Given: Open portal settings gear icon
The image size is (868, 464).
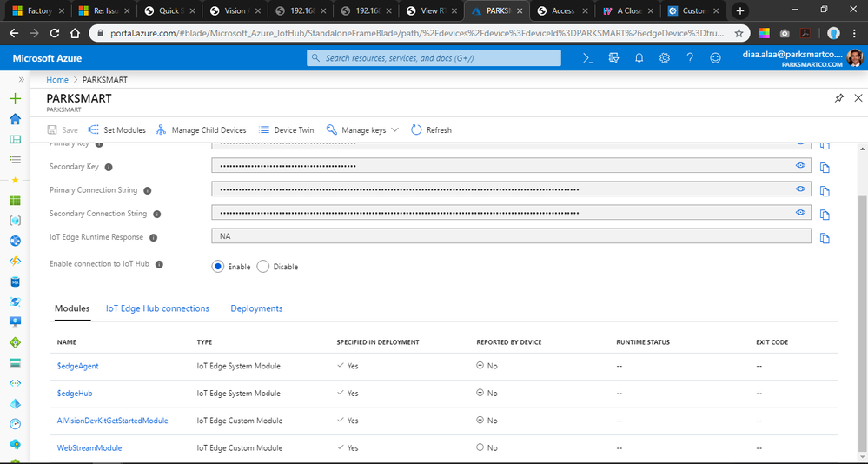Looking at the screenshot, I should coord(665,58).
